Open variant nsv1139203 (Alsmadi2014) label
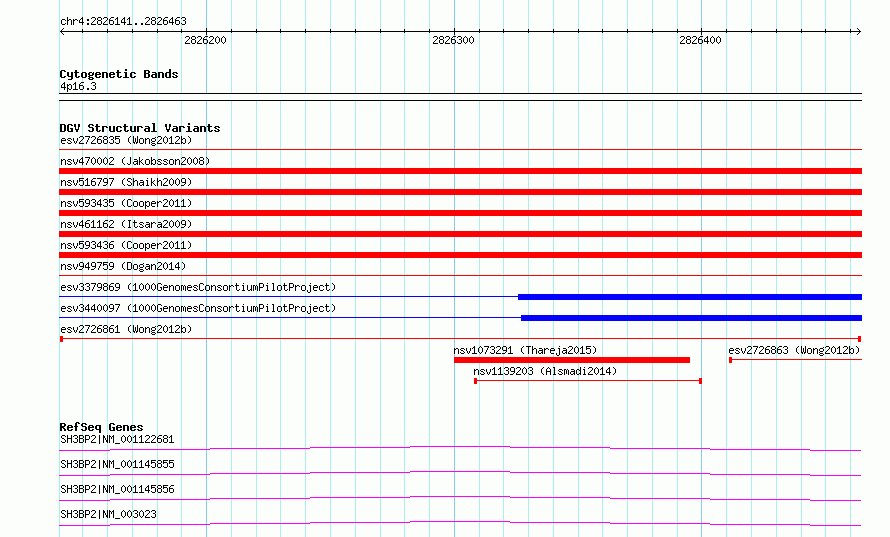The height and width of the screenshot is (537, 890). click(545, 371)
